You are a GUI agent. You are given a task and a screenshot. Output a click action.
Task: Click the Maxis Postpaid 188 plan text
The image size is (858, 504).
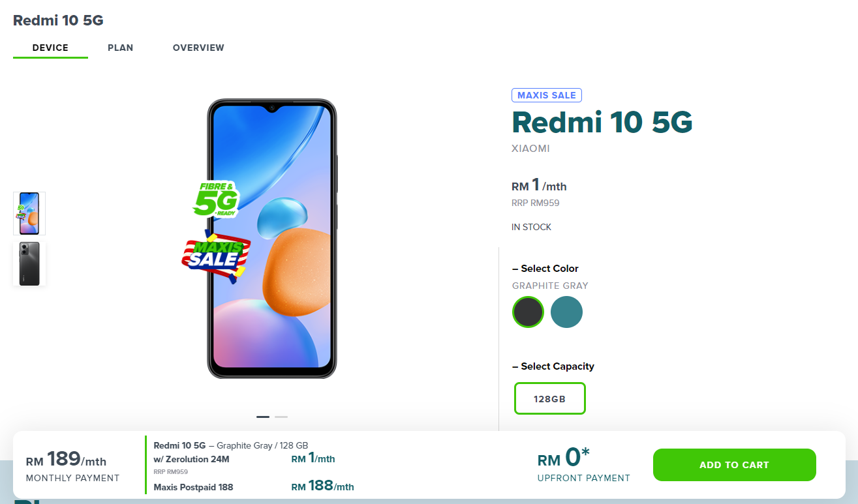(x=193, y=487)
